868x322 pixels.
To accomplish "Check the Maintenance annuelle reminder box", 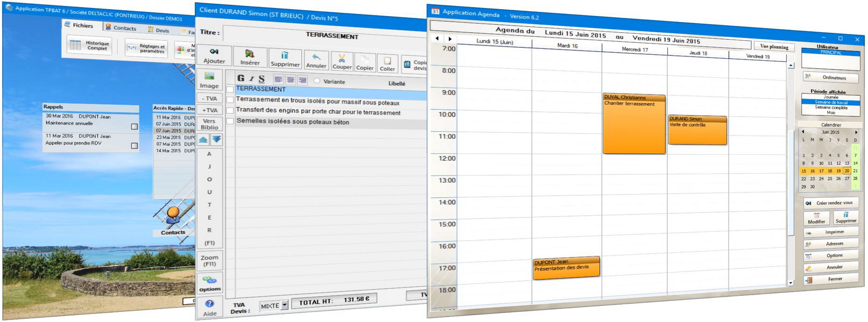I will pos(135,127).
